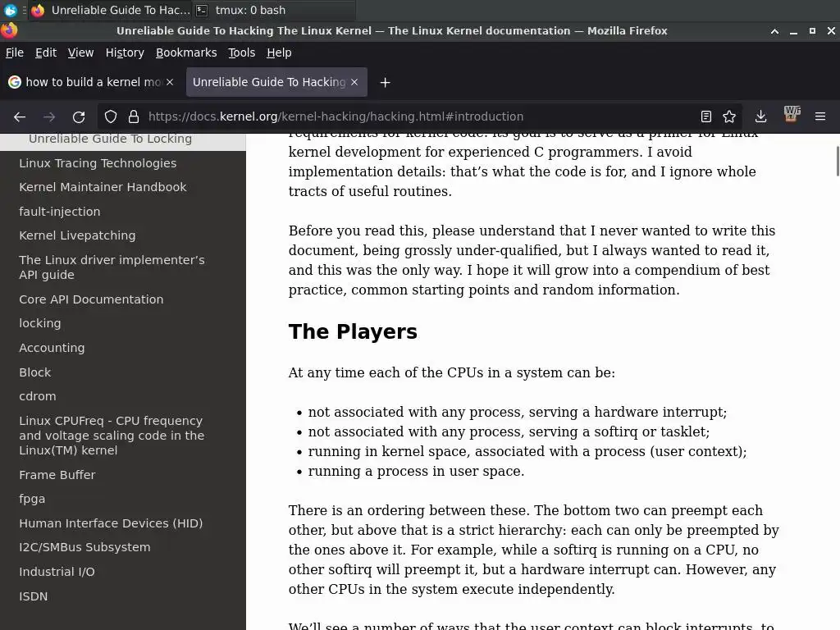The width and height of the screenshot is (840, 630).
Task: Click 'serving a hardware interrupt' bullet text
Action: 518,412
